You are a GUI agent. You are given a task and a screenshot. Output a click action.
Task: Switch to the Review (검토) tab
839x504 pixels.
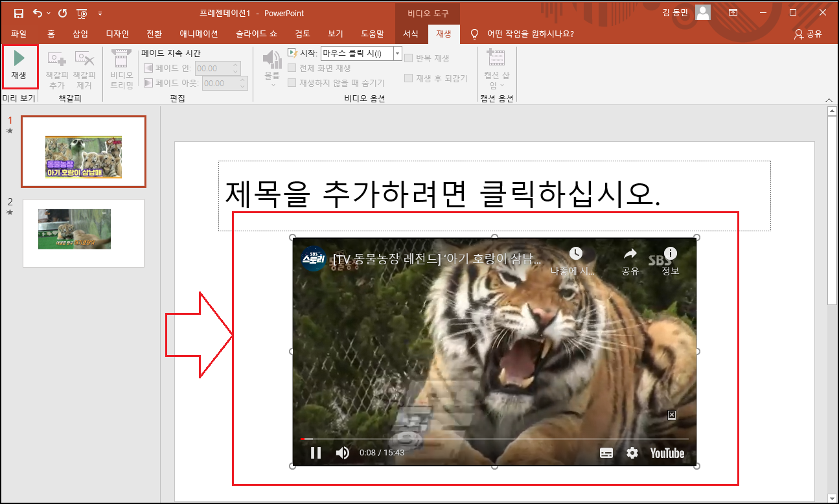tap(303, 34)
